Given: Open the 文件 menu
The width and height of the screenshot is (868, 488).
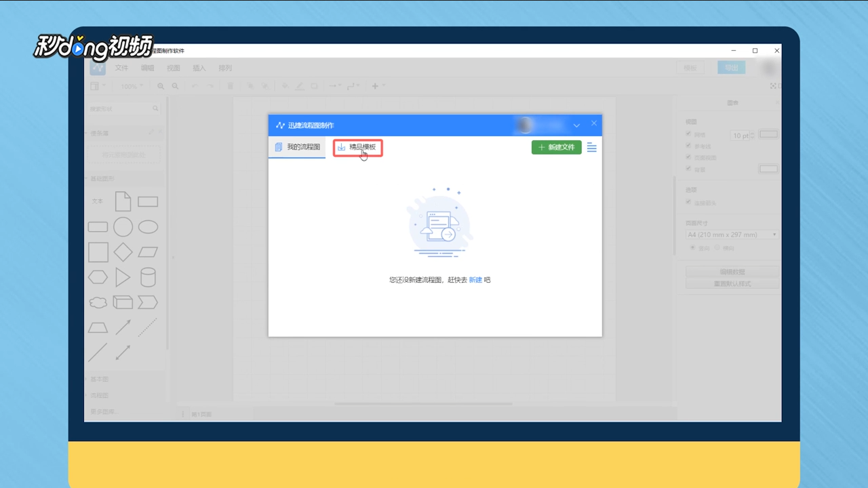Looking at the screenshot, I should (x=121, y=68).
